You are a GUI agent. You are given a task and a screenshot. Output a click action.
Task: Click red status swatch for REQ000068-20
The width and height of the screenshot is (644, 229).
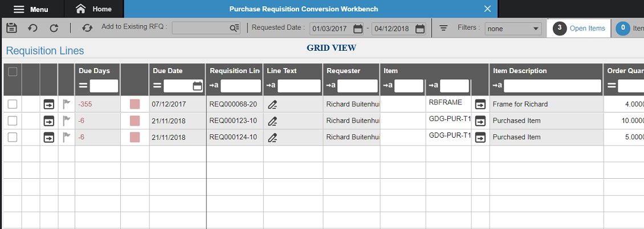(134, 105)
